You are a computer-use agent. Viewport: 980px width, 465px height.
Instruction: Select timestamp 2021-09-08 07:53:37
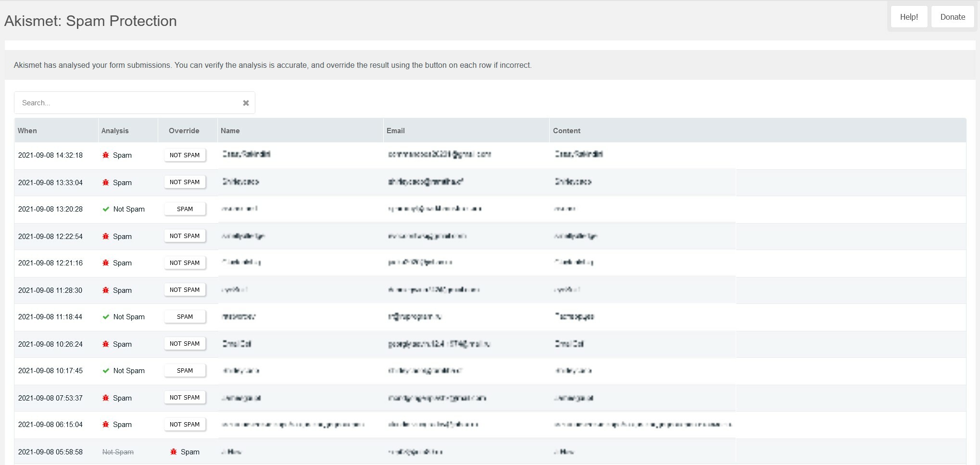pos(50,398)
